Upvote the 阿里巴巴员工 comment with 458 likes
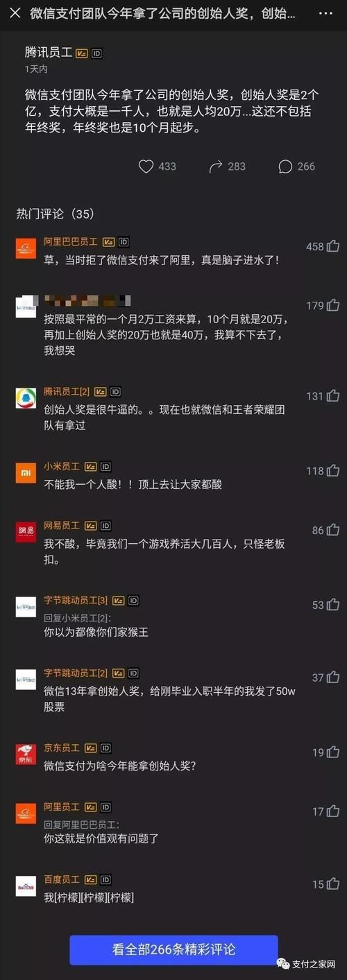347x980 pixels. click(x=333, y=246)
